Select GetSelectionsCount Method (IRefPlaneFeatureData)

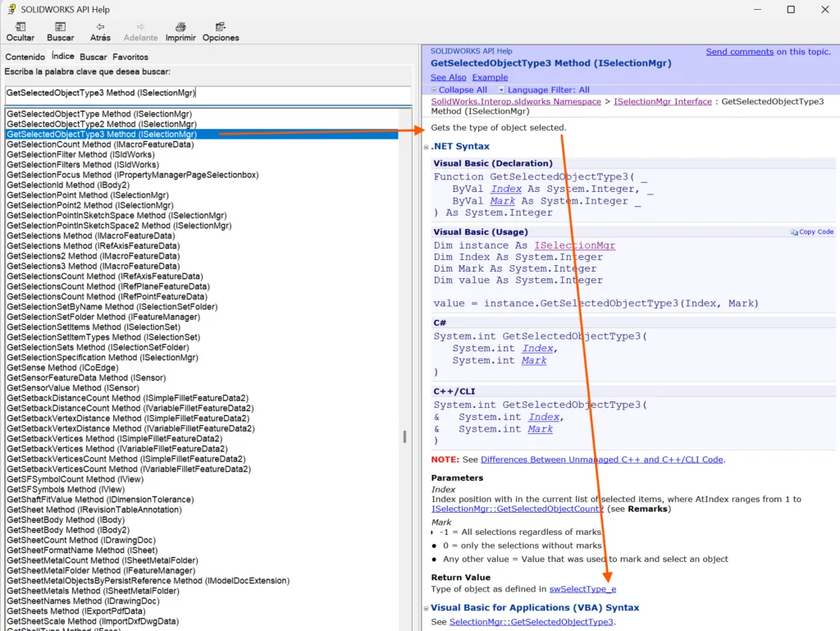pos(108,286)
